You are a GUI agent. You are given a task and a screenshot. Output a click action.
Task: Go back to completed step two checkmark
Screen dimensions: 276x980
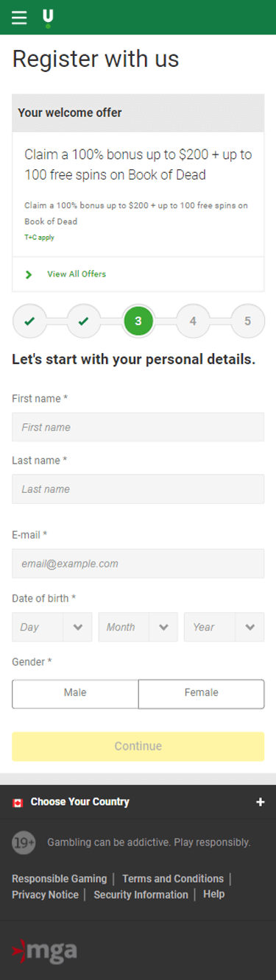pyautogui.click(x=83, y=321)
